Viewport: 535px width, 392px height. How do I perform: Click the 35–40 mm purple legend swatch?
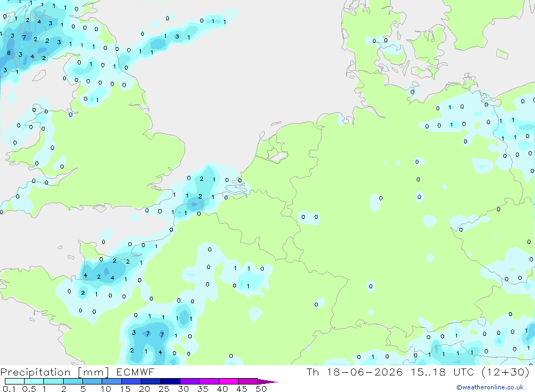209,381
